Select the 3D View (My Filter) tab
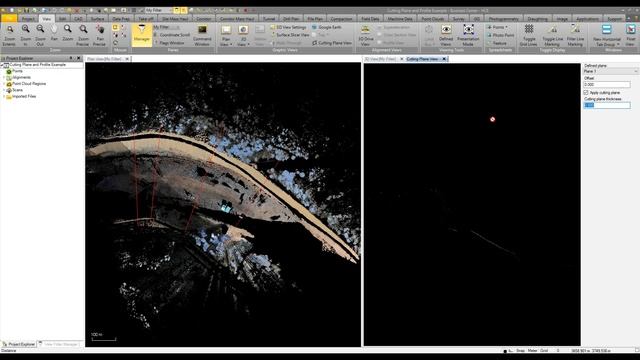Screen dimensions: 640x360 [x=380, y=59]
